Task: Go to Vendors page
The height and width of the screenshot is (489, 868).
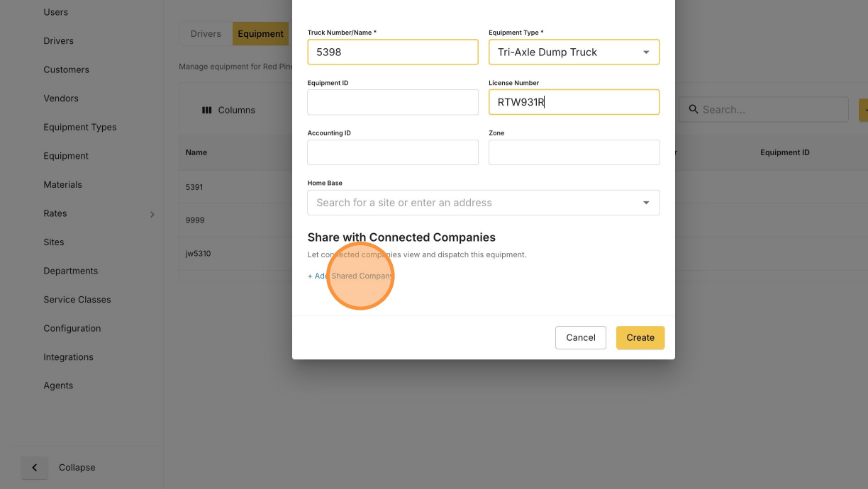Action: tap(61, 99)
